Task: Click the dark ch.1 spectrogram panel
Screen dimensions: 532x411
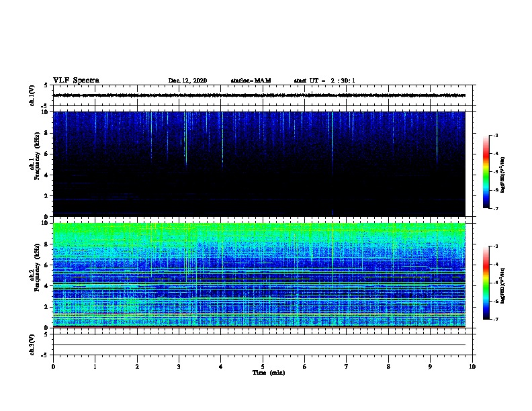Action: (x=259, y=164)
